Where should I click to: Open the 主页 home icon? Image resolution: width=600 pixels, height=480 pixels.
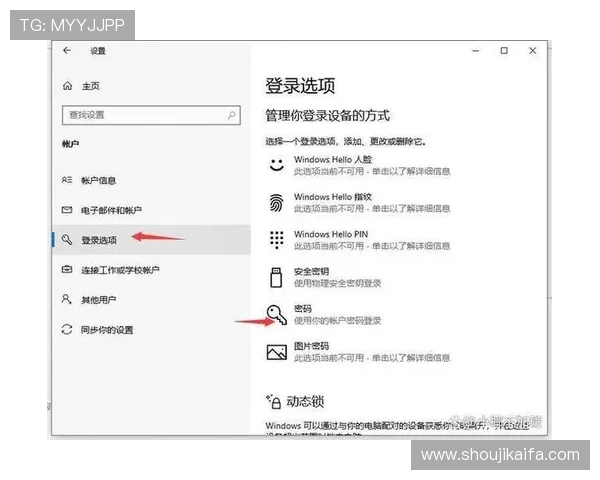[67, 86]
